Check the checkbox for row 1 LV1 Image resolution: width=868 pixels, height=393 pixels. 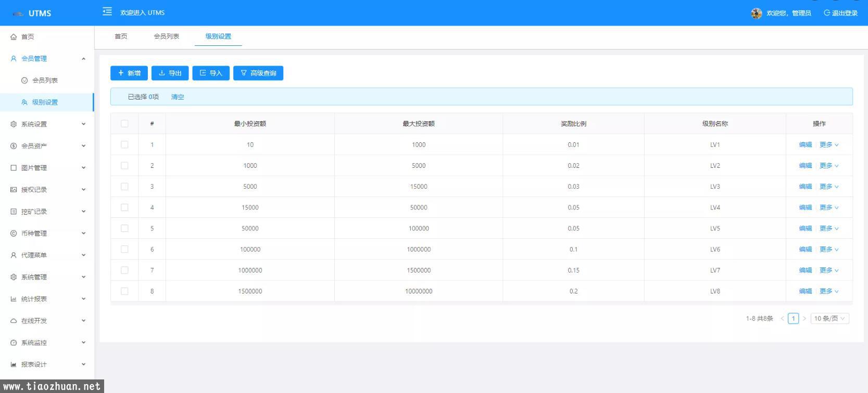124,145
